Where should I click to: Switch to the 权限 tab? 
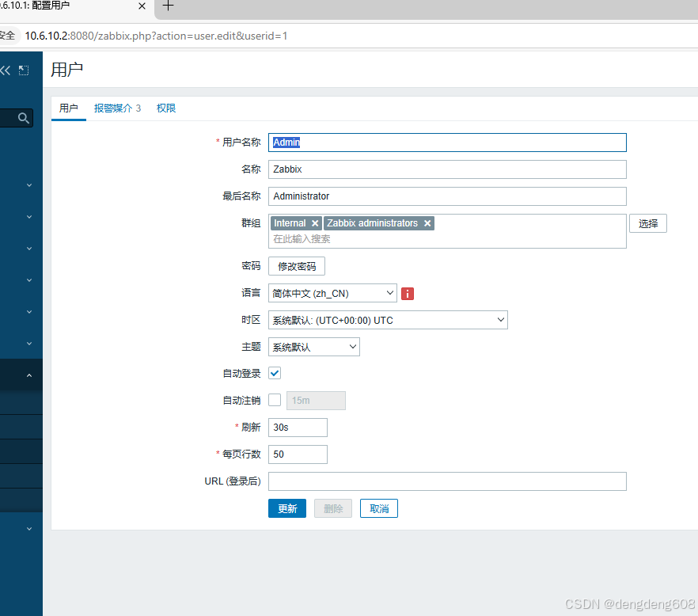[166, 108]
